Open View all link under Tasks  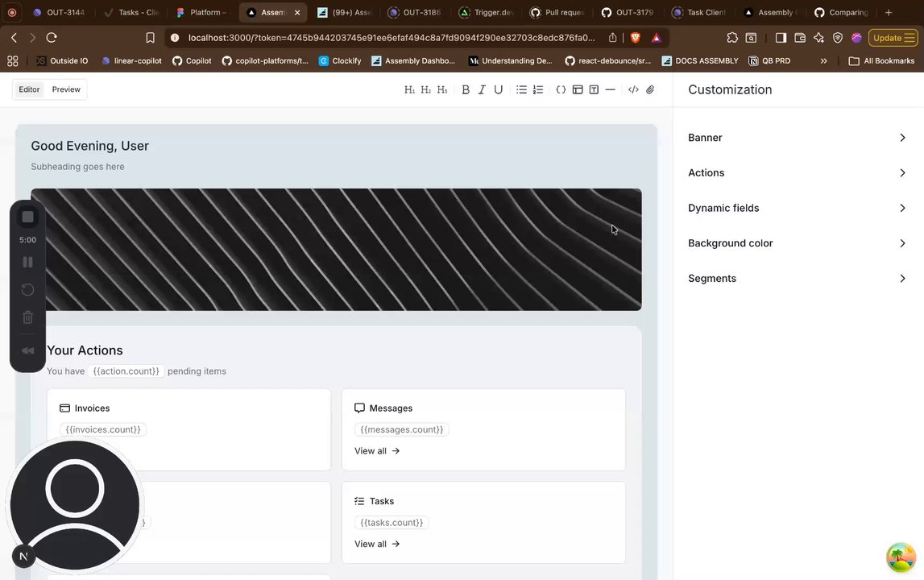coord(377,544)
